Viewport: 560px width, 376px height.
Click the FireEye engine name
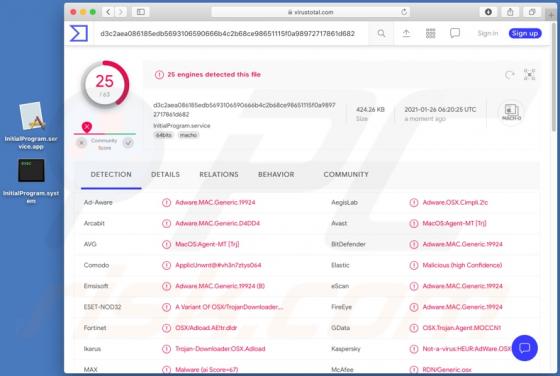coord(341,307)
